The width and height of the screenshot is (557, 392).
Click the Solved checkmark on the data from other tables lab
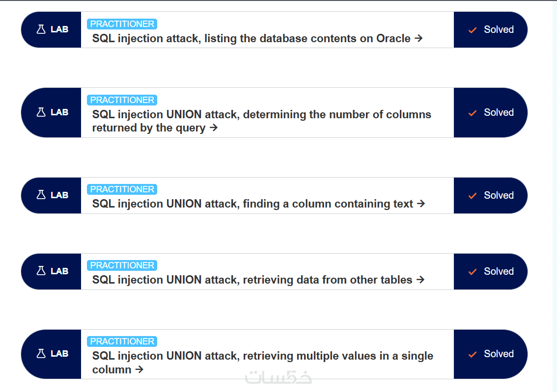pos(473,272)
